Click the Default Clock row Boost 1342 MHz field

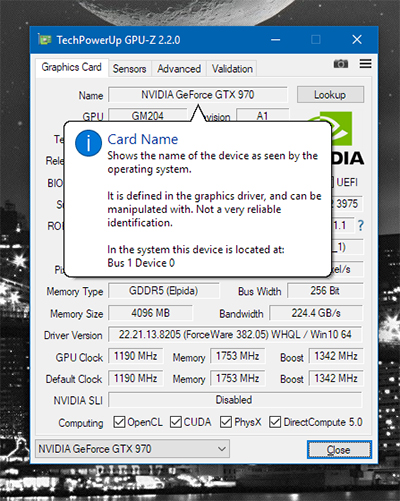(x=336, y=378)
